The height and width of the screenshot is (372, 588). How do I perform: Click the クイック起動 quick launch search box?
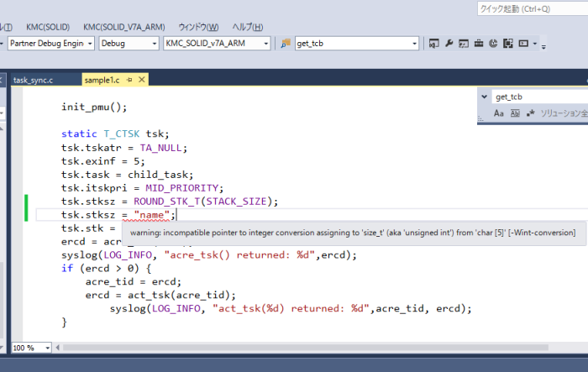pyautogui.click(x=529, y=8)
